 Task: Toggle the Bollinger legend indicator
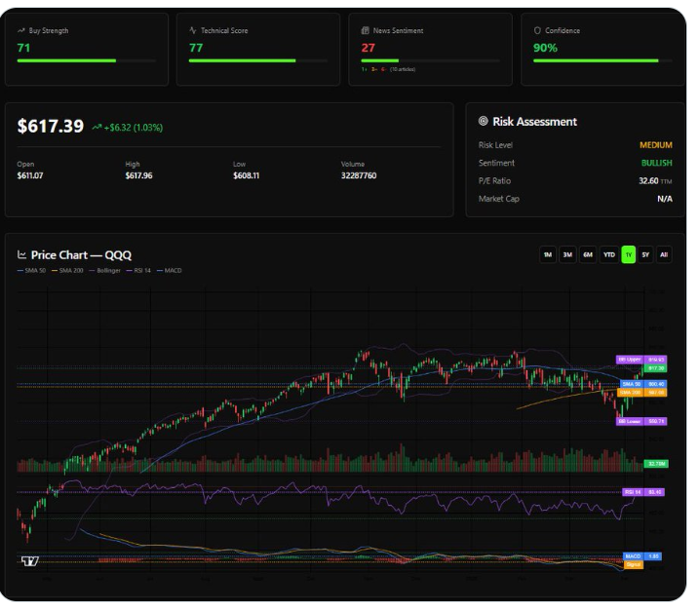[105, 270]
